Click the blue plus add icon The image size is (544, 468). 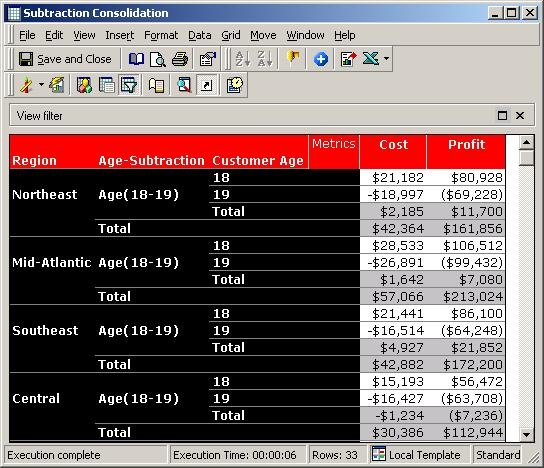tap(321, 59)
